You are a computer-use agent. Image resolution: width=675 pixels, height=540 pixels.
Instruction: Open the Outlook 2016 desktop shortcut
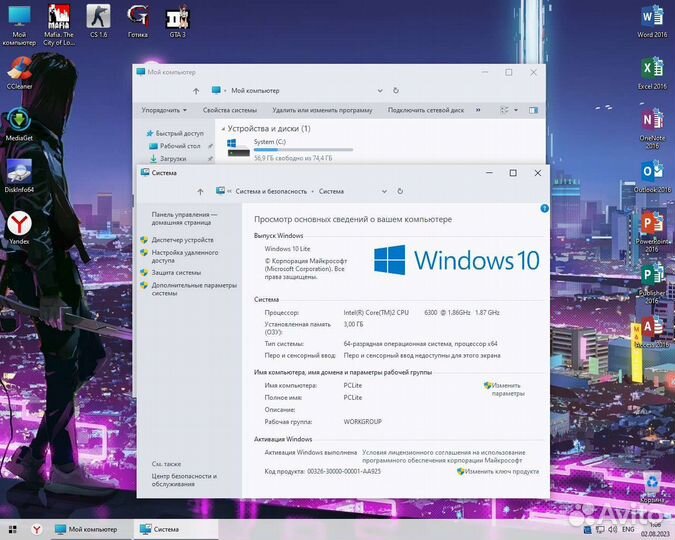click(x=652, y=177)
